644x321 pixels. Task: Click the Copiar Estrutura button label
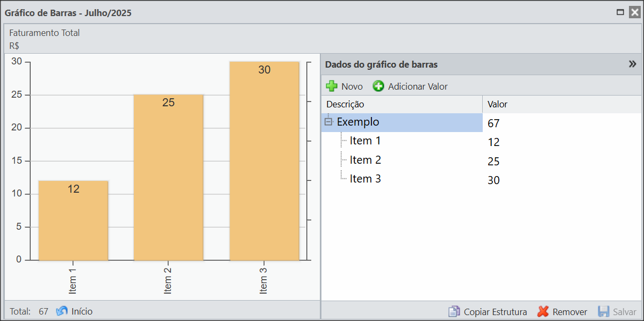click(x=495, y=311)
